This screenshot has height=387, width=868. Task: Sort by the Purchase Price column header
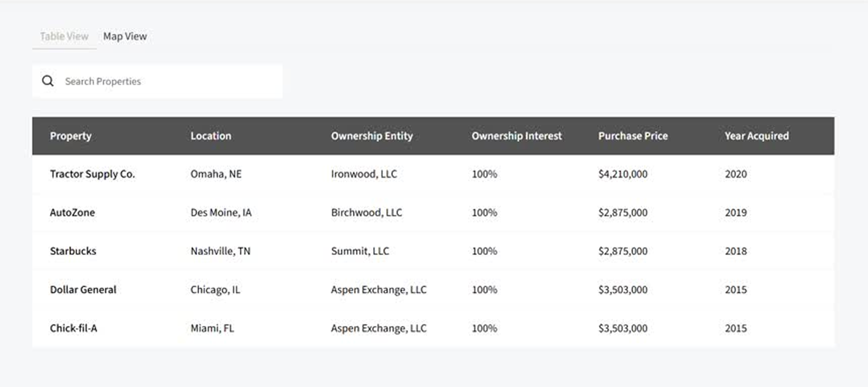coord(633,136)
